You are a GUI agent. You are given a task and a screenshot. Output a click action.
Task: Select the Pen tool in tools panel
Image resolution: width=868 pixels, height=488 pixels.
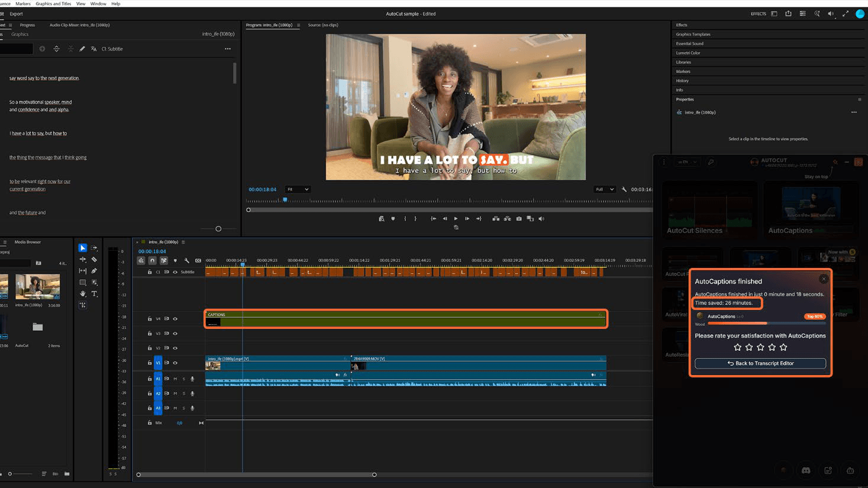[x=94, y=271]
